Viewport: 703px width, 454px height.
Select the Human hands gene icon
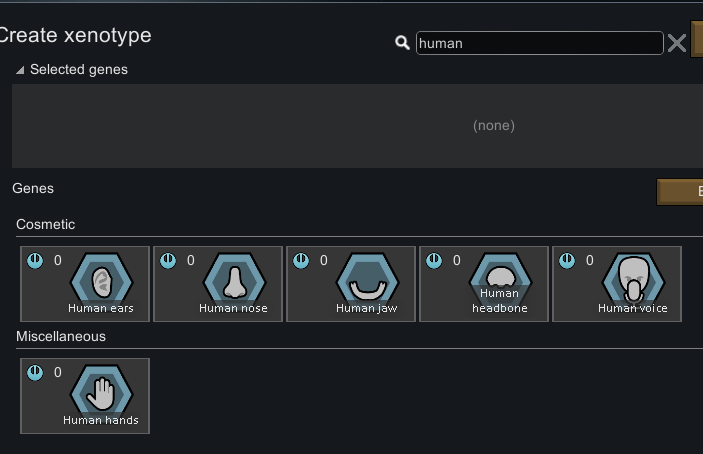[x=101, y=394]
